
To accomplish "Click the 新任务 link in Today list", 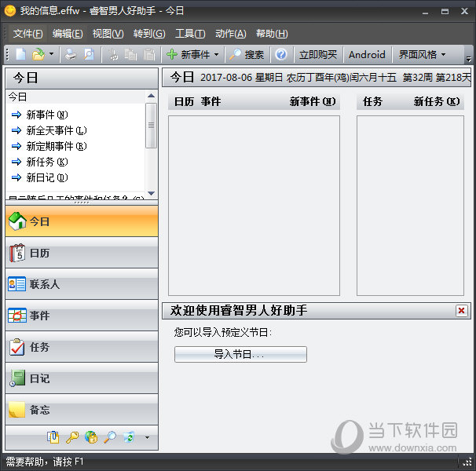I will pos(46,162).
